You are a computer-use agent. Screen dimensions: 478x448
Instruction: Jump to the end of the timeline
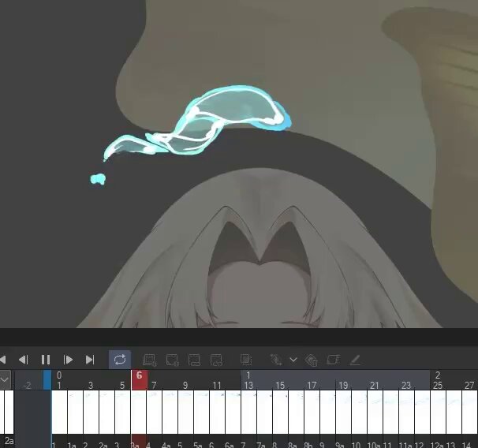(x=90, y=360)
